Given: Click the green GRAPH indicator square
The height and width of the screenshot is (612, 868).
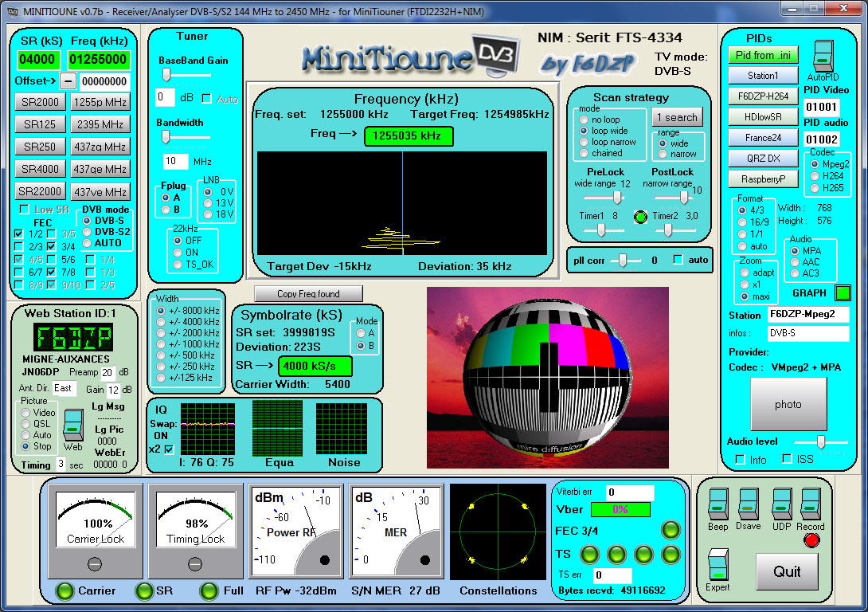Looking at the screenshot, I should (843, 292).
